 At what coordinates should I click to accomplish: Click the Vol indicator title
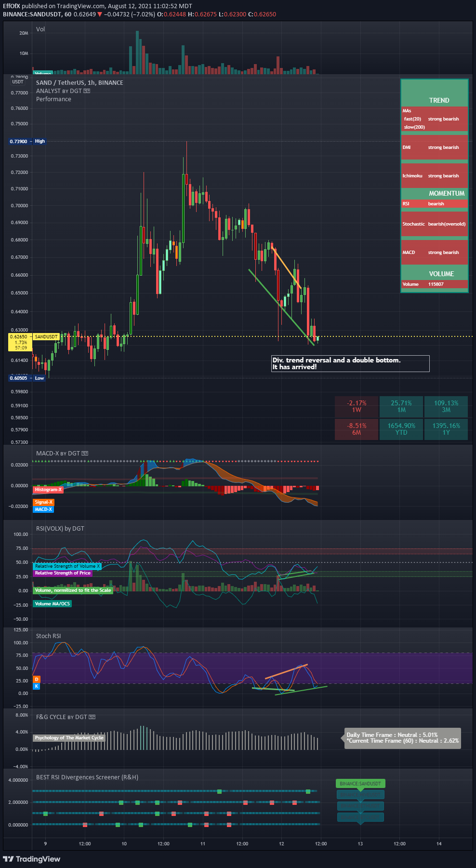point(40,29)
